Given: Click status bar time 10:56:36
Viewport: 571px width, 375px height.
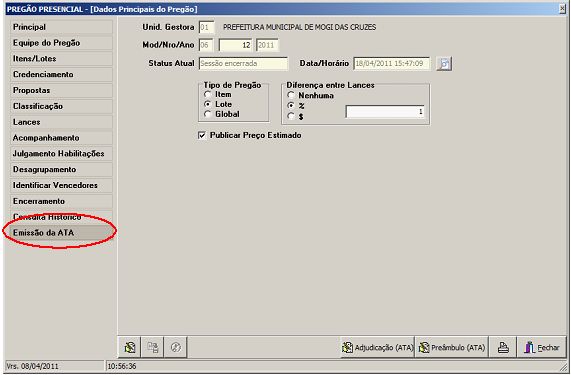Looking at the screenshot, I should click(122, 366).
